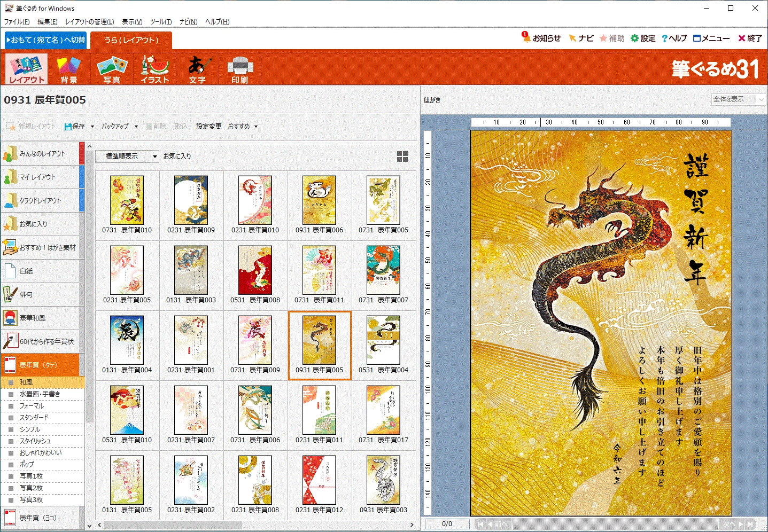Click 保存 save button
Screen dimensions: 768x532
75,127
